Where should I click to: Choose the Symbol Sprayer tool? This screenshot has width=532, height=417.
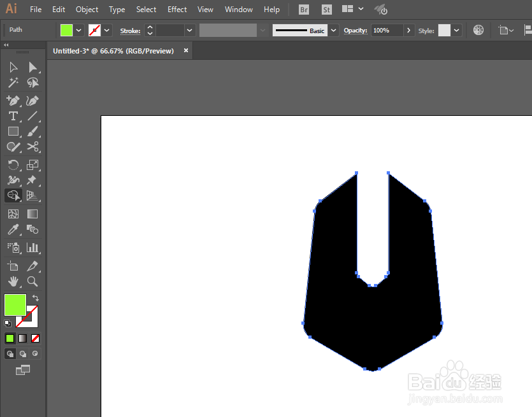(13, 248)
